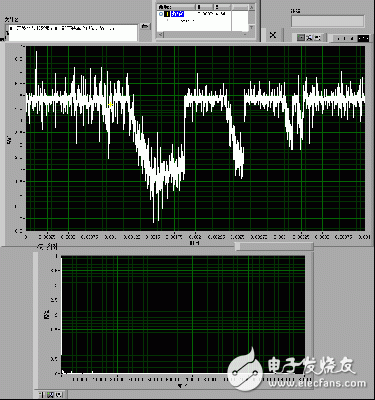Click the cursor legend scroll-down arrow
Viewport: 375px width, 400px height.
pyautogui.click(x=252, y=28)
